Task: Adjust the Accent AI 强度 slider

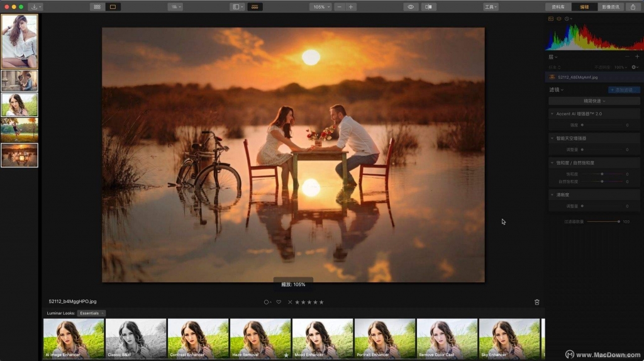Action: click(x=582, y=125)
